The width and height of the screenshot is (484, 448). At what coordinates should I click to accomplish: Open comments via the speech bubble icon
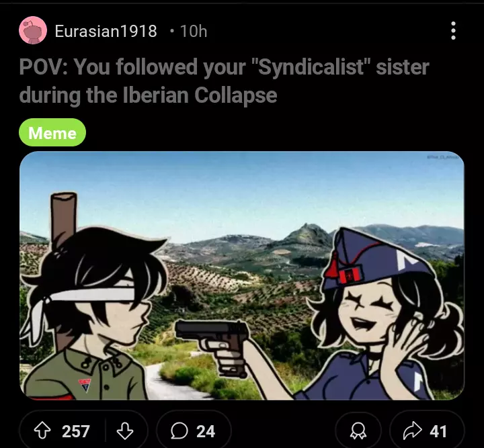(179, 431)
